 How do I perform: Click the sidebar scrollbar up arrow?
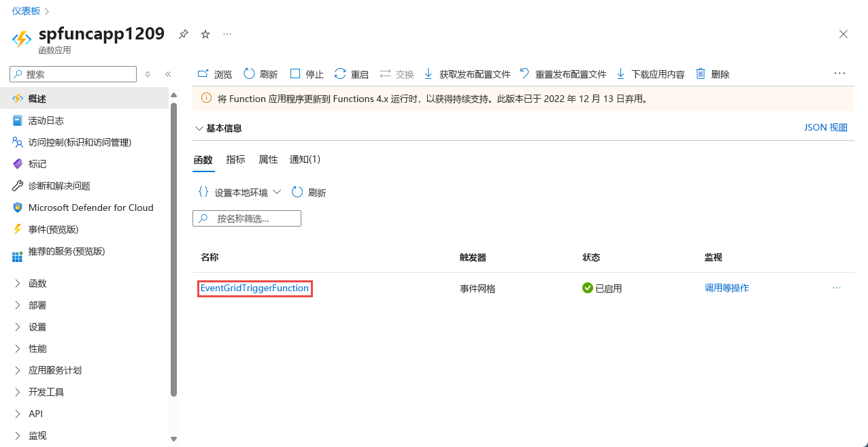point(173,95)
